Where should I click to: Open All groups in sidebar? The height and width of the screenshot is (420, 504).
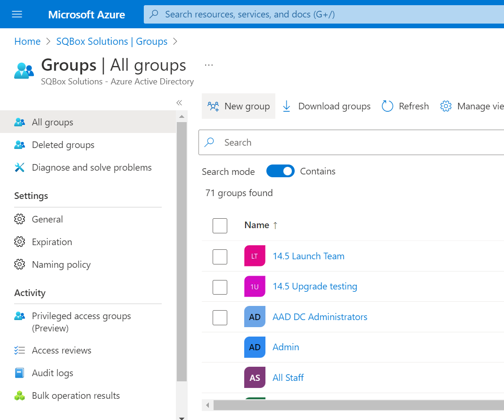(88, 122)
